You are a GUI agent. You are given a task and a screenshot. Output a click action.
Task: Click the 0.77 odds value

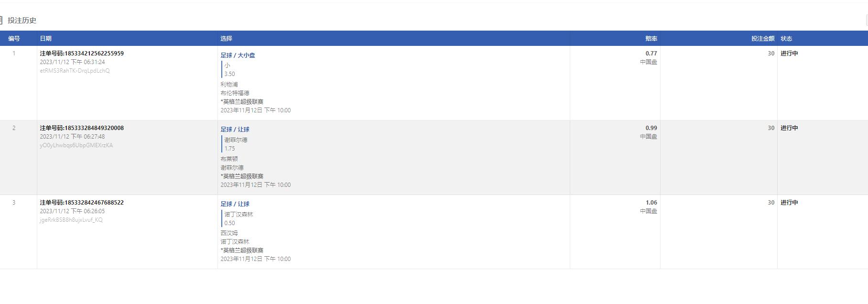[x=651, y=54]
